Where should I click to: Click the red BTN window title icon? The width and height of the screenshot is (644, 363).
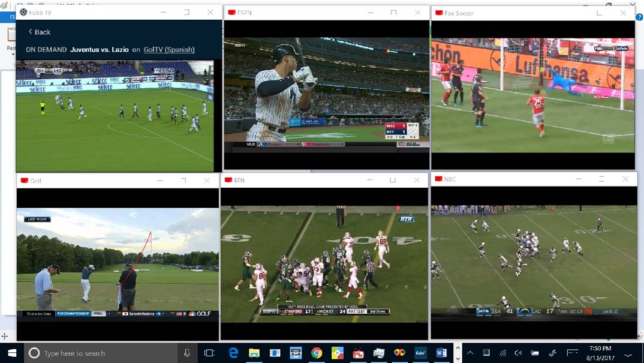pos(228,179)
